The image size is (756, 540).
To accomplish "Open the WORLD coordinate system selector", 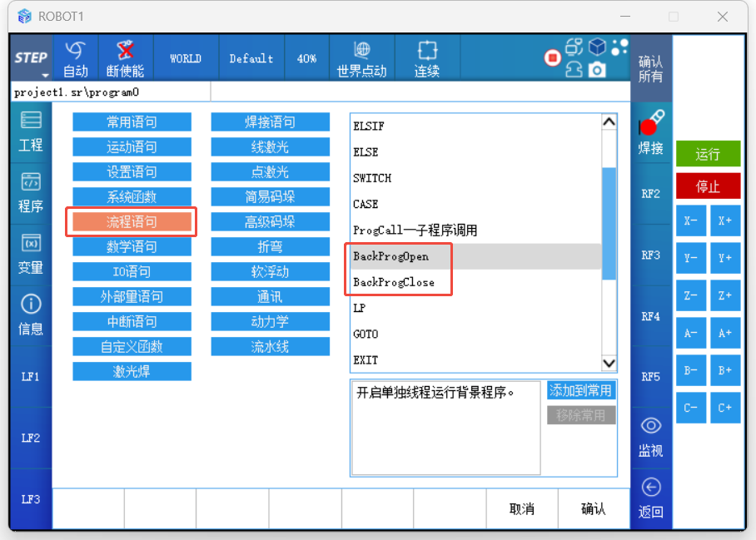I will click(185, 58).
